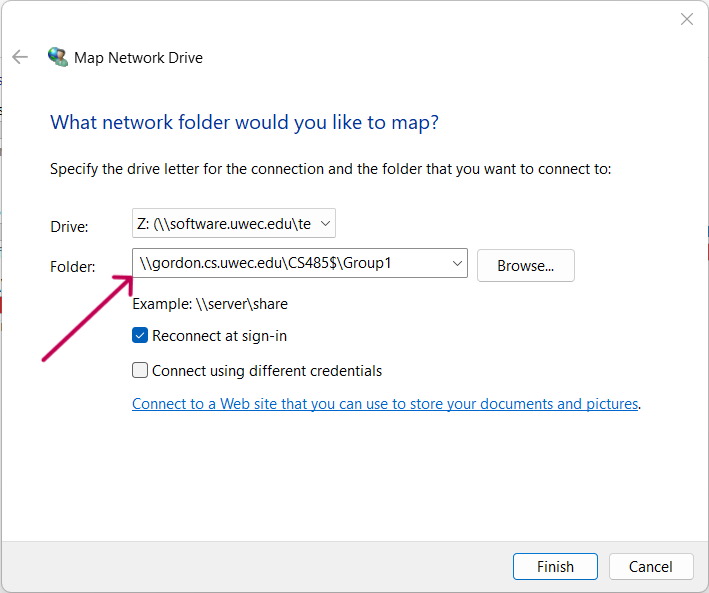Click Finish to map the drive
Viewport: 709px width, 593px height.
coord(555,566)
